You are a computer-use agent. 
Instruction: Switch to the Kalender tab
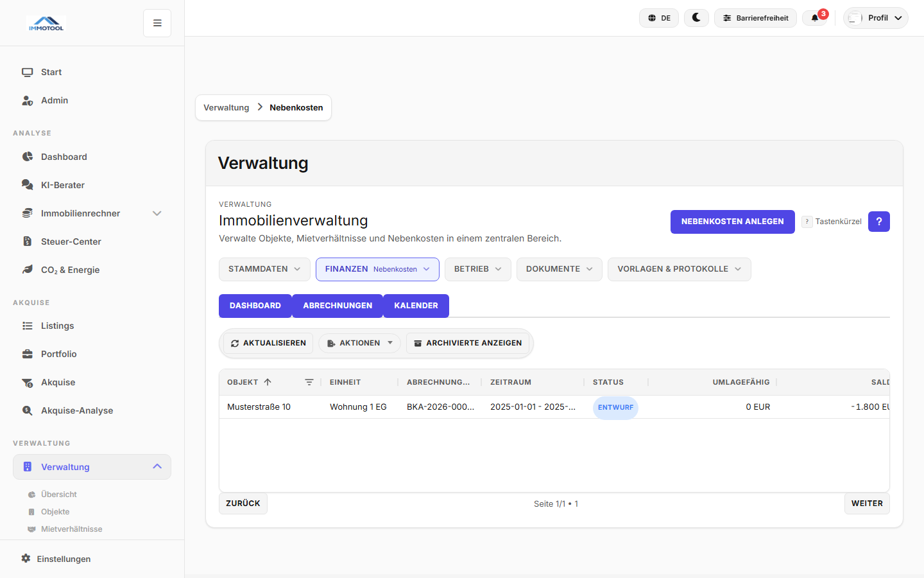(416, 306)
